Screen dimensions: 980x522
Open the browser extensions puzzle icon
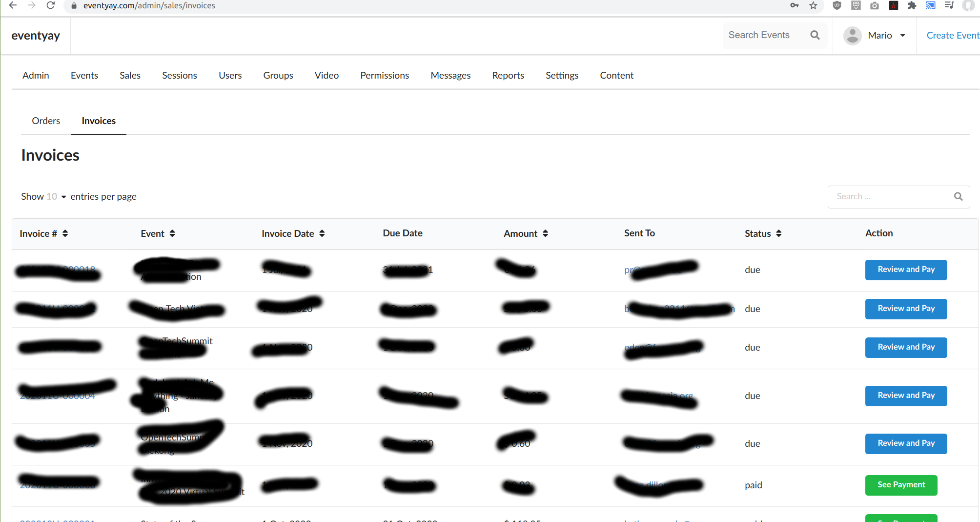[912, 6]
